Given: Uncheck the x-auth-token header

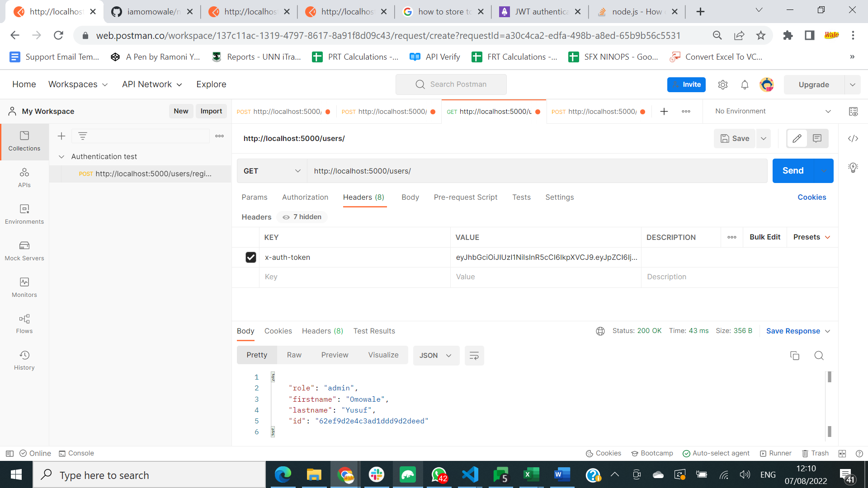Looking at the screenshot, I should coord(251,257).
